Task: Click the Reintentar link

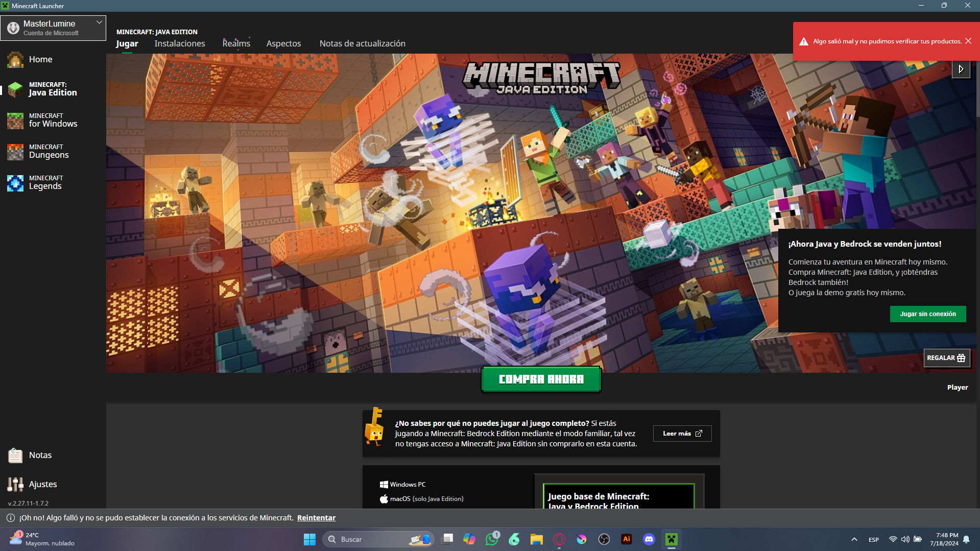Action: (316, 518)
